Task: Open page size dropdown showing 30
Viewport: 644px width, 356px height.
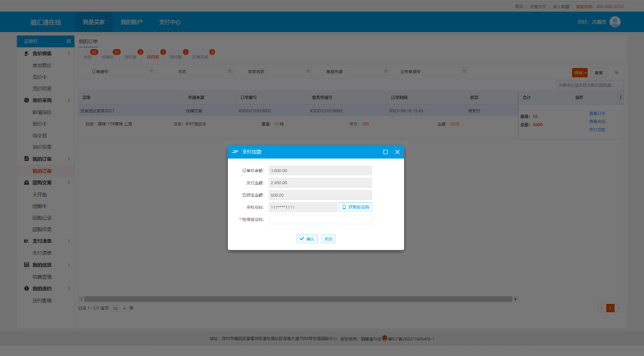Action: click(119, 308)
